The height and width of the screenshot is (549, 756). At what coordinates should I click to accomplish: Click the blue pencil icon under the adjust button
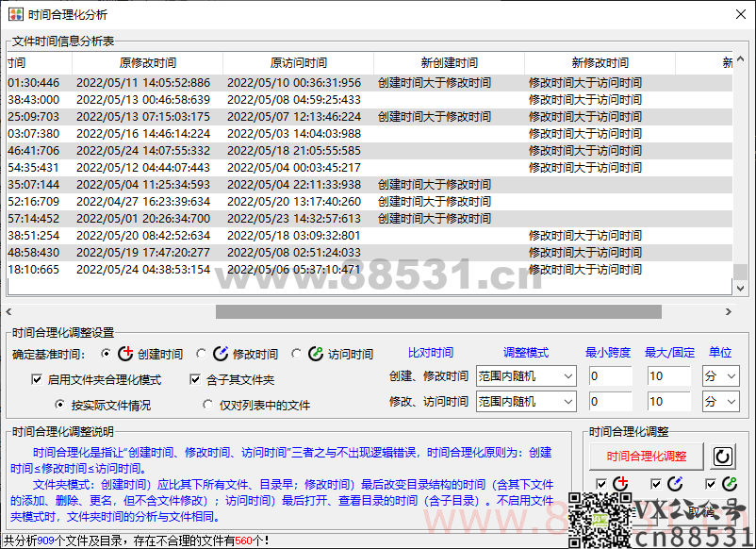click(x=675, y=483)
